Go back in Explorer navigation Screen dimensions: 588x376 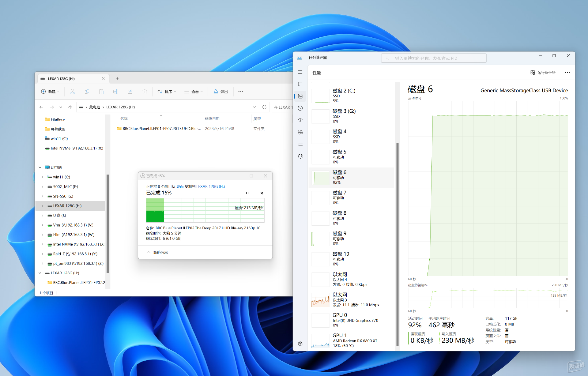point(41,107)
